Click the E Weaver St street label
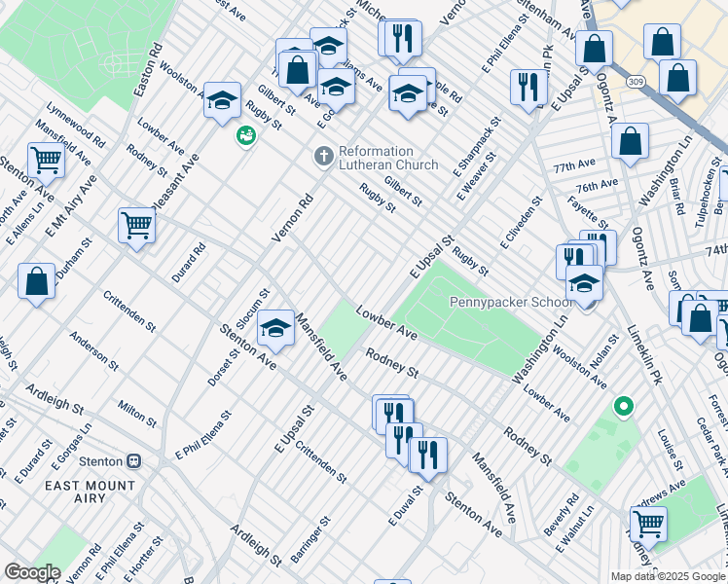 [x=477, y=176]
